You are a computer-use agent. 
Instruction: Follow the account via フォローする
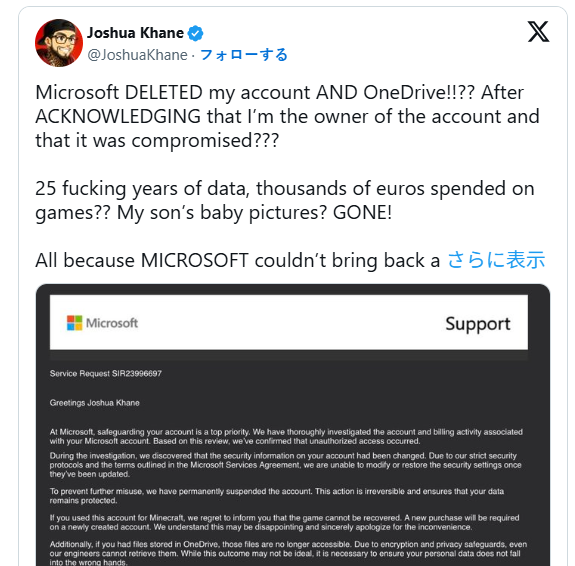click(244, 55)
